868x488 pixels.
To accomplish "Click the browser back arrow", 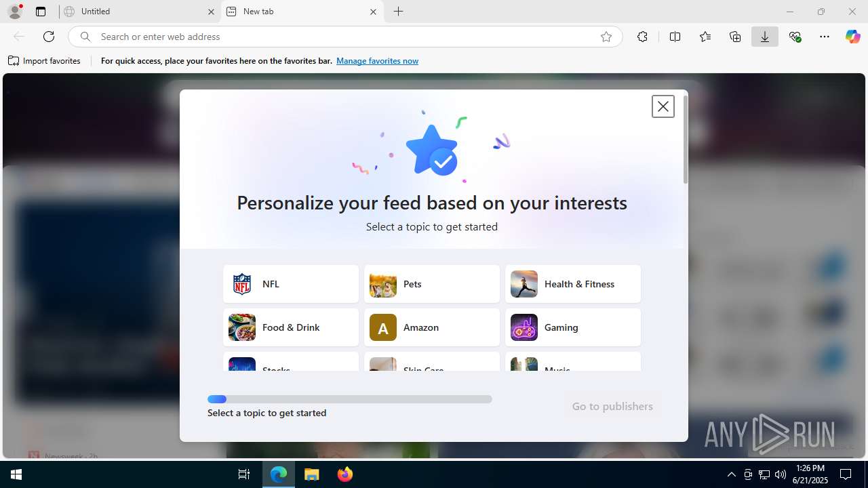I will 19,37.
